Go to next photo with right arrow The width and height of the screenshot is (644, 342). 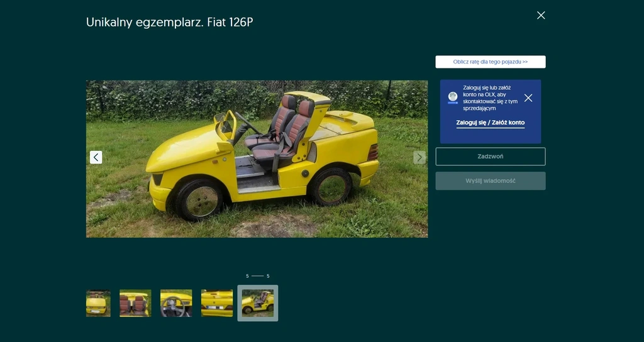pyautogui.click(x=419, y=157)
